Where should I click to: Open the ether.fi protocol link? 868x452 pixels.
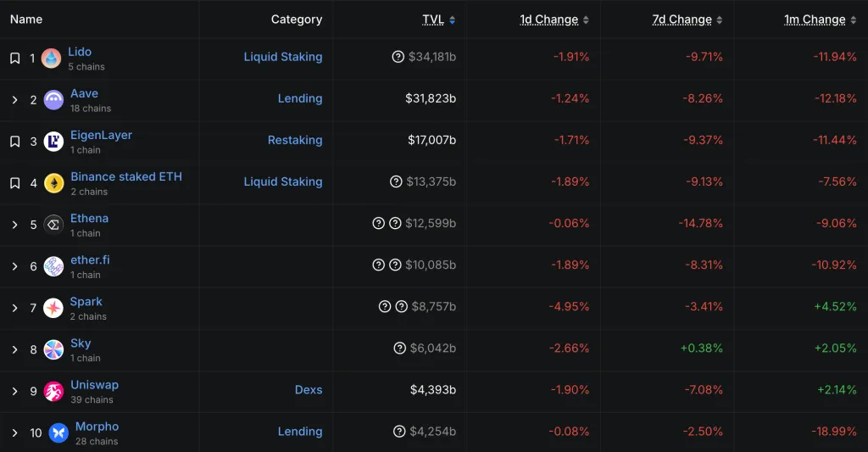90,259
